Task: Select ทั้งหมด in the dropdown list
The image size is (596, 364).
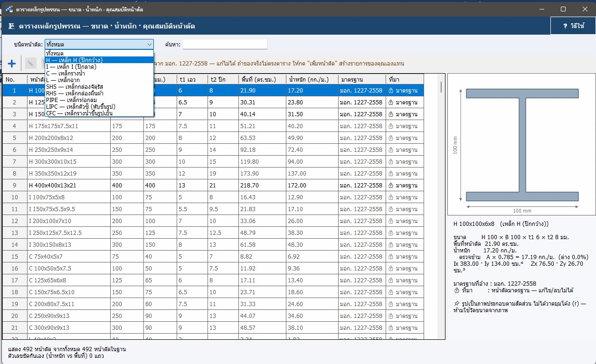Action: click(x=99, y=53)
